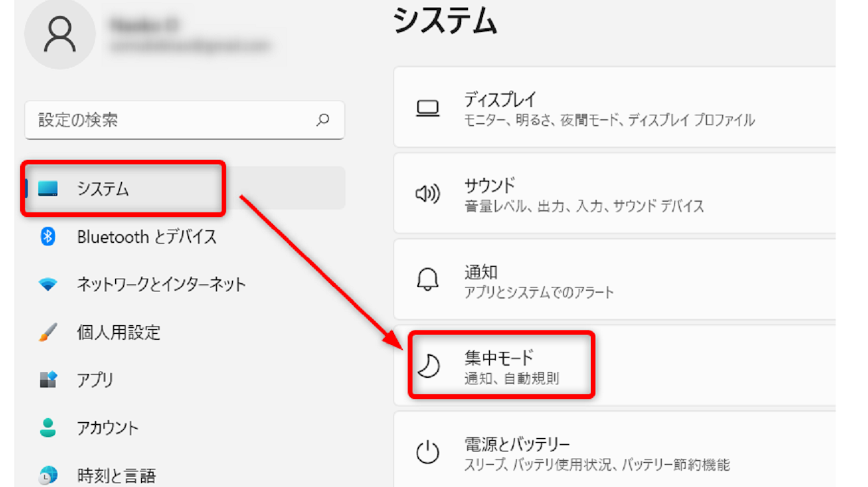Viewport: 868px width, 487px height.
Task: Open ネットワークとインターネット settings
Action: 161,284
